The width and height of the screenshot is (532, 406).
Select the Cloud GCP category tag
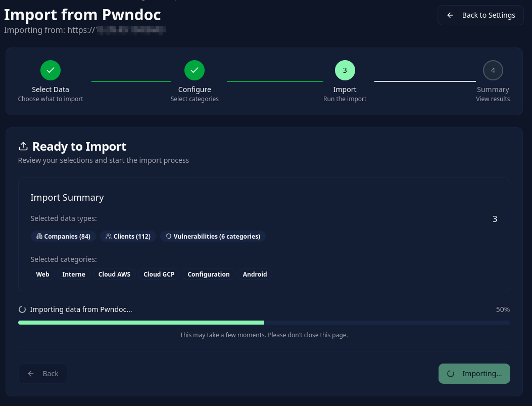tap(159, 274)
